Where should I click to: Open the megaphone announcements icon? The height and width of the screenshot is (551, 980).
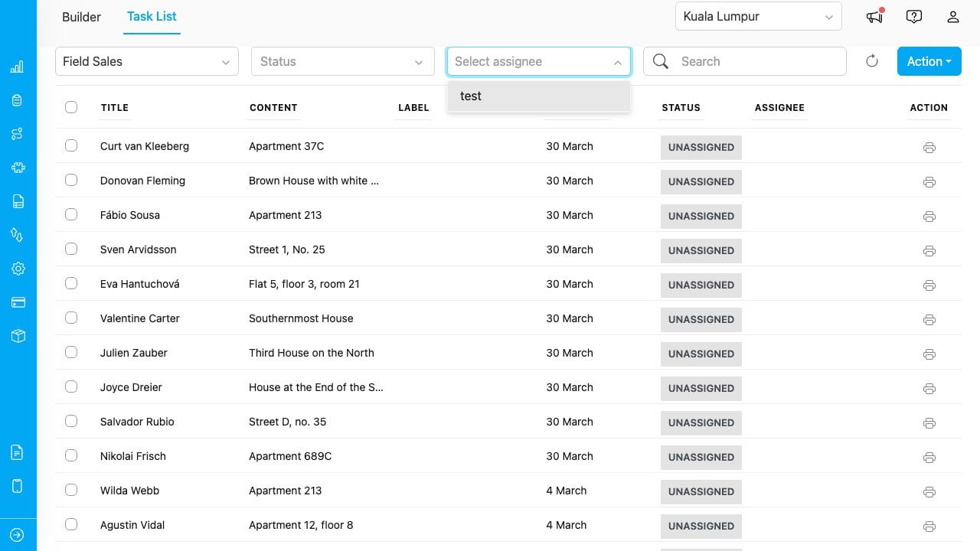pos(874,16)
